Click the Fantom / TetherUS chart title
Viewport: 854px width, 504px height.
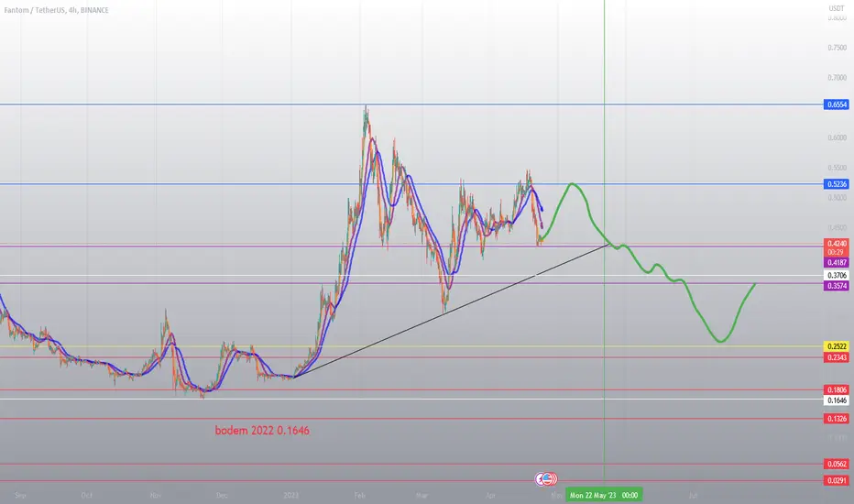[56, 10]
